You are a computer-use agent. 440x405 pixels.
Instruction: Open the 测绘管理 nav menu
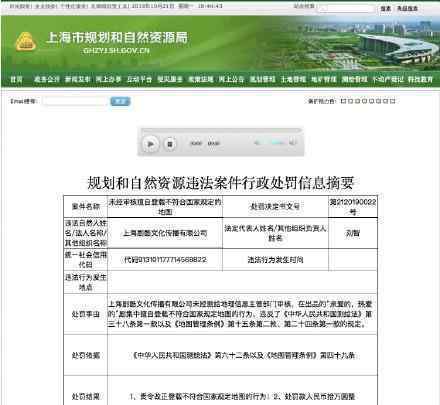pos(355,79)
